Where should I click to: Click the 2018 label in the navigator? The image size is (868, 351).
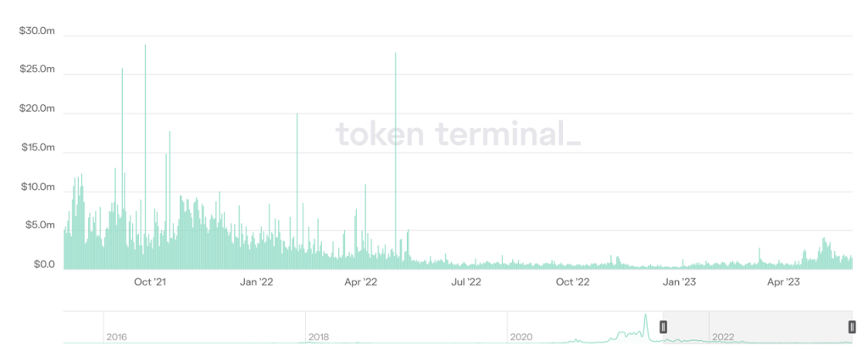pyautogui.click(x=319, y=337)
